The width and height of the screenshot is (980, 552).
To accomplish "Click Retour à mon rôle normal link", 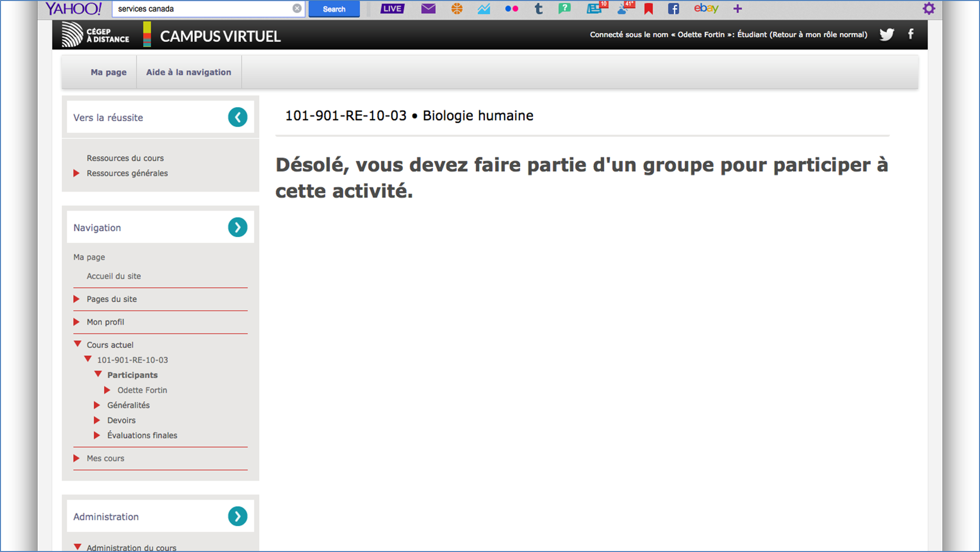I will click(819, 35).
